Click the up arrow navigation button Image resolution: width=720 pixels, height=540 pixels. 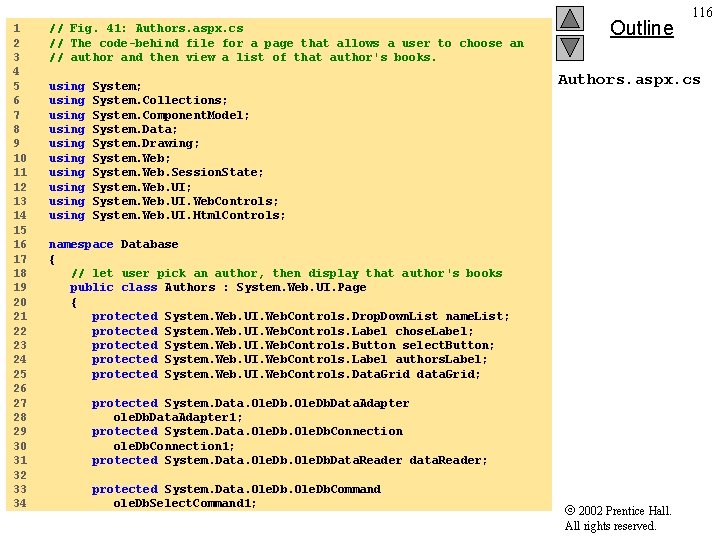coord(570,18)
